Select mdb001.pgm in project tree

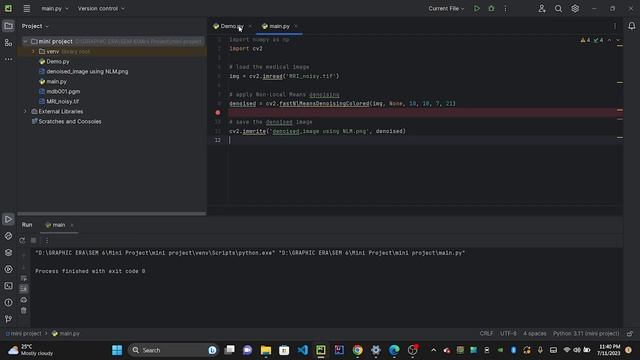[x=63, y=91]
